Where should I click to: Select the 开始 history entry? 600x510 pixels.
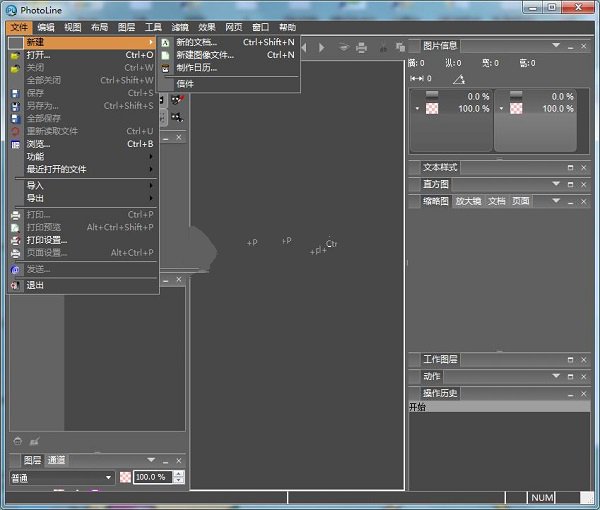click(x=499, y=407)
